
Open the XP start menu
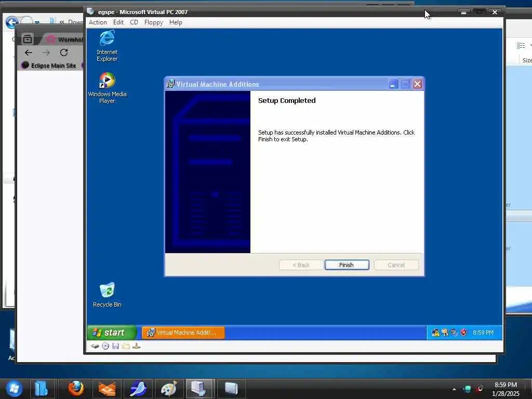pos(112,332)
